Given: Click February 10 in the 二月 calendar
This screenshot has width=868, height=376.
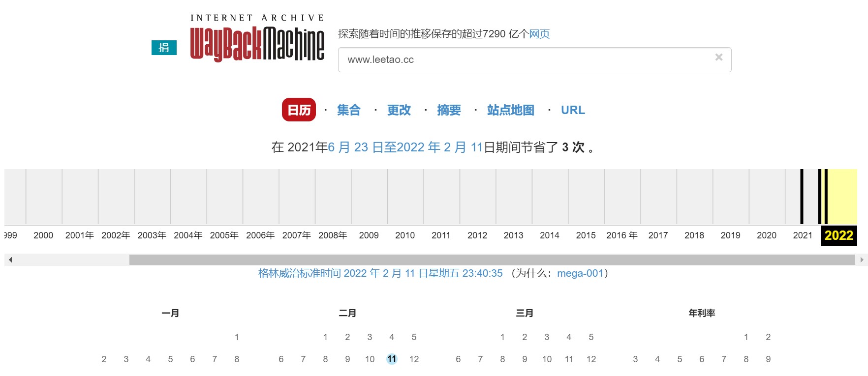Looking at the screenshot, I should 370,359.
